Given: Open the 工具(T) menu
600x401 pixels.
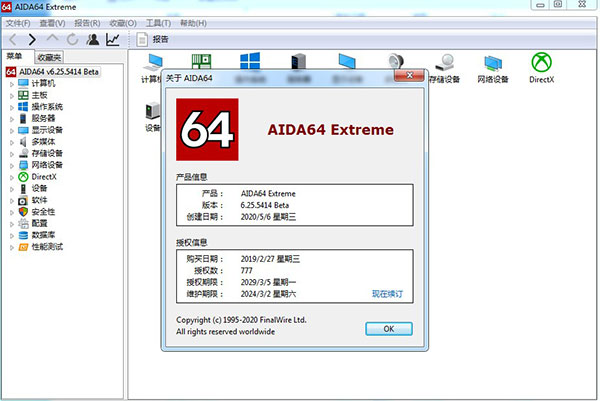Looking at the screenshot, I should coord(158,21).
